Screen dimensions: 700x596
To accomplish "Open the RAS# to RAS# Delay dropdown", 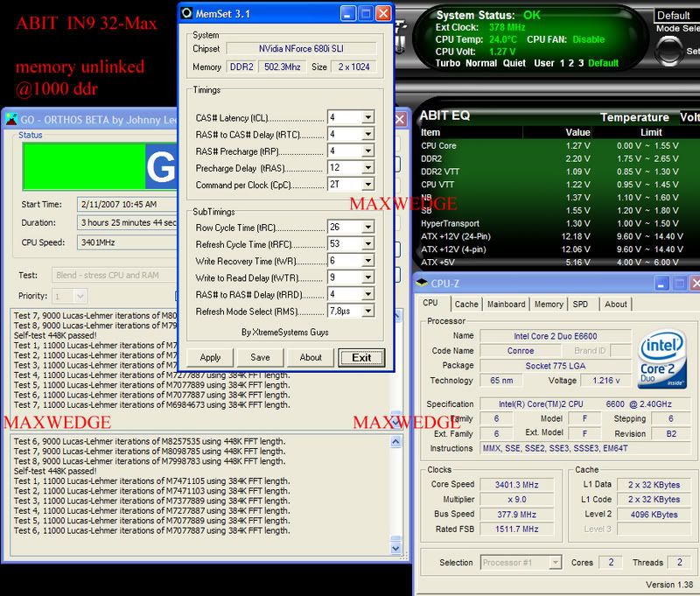I will (367, 294).
